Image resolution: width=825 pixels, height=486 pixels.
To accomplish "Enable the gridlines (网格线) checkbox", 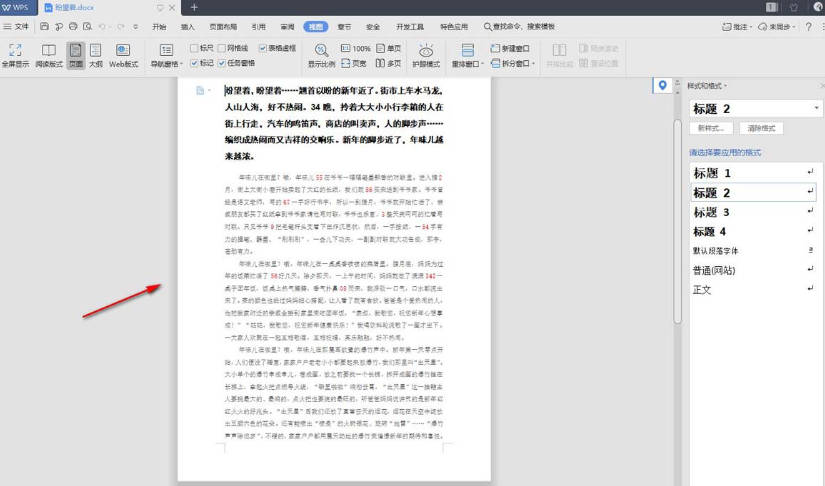I will point(222,48).
